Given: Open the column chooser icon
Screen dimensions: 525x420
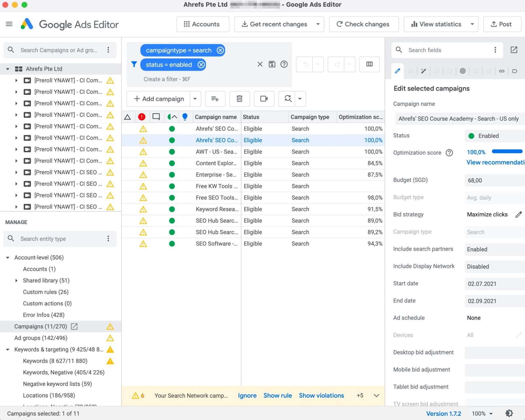Looking at the screenshot, I should (x=369, y=64).
